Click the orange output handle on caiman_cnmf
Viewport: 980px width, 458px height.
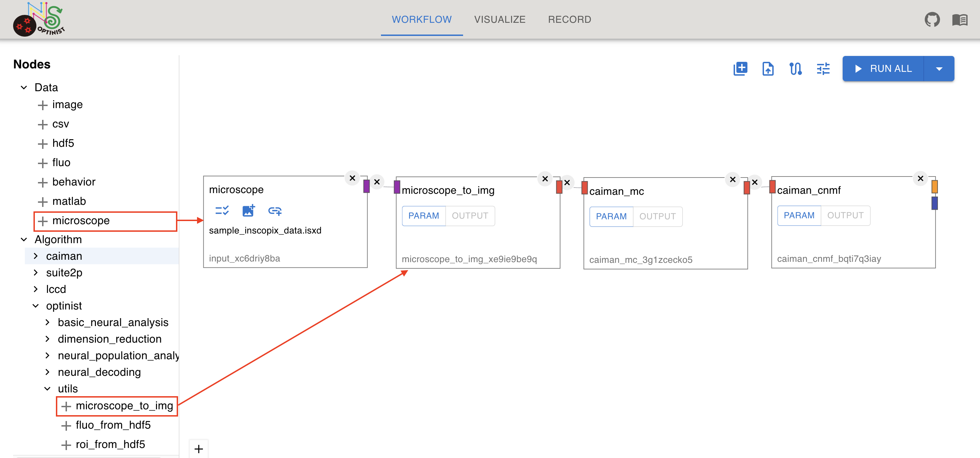[934, 187]
